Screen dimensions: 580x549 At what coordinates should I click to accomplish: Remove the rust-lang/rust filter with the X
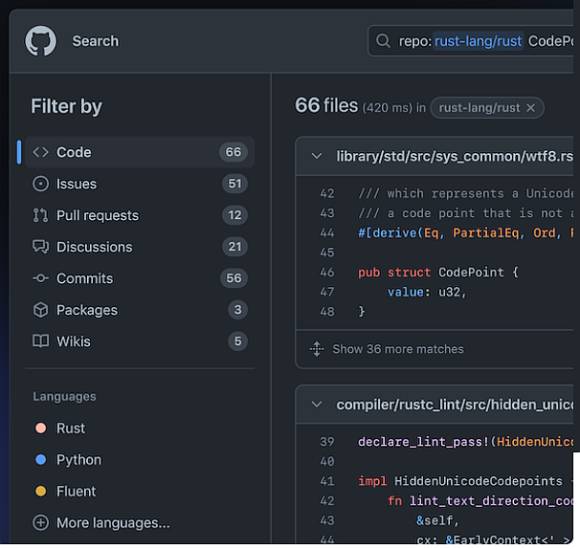click(x=531, y=108)
